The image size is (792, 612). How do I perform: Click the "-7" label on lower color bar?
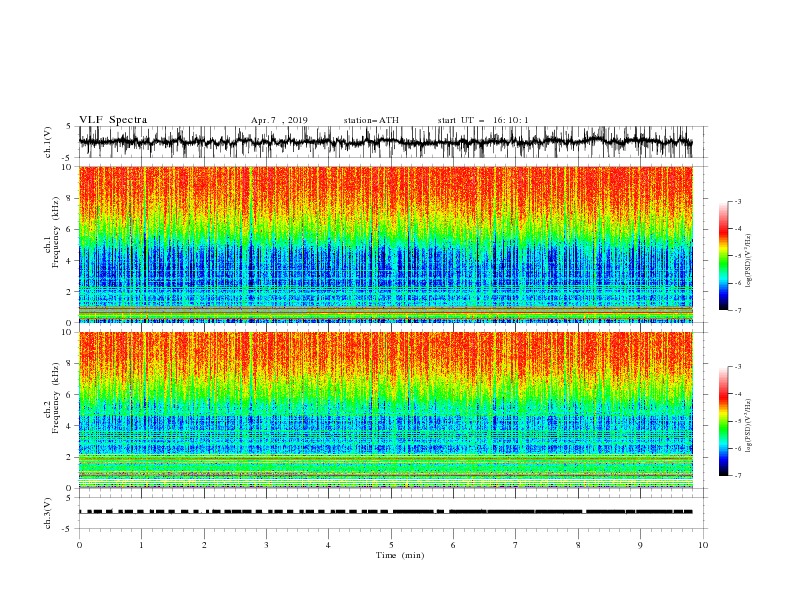737,476
